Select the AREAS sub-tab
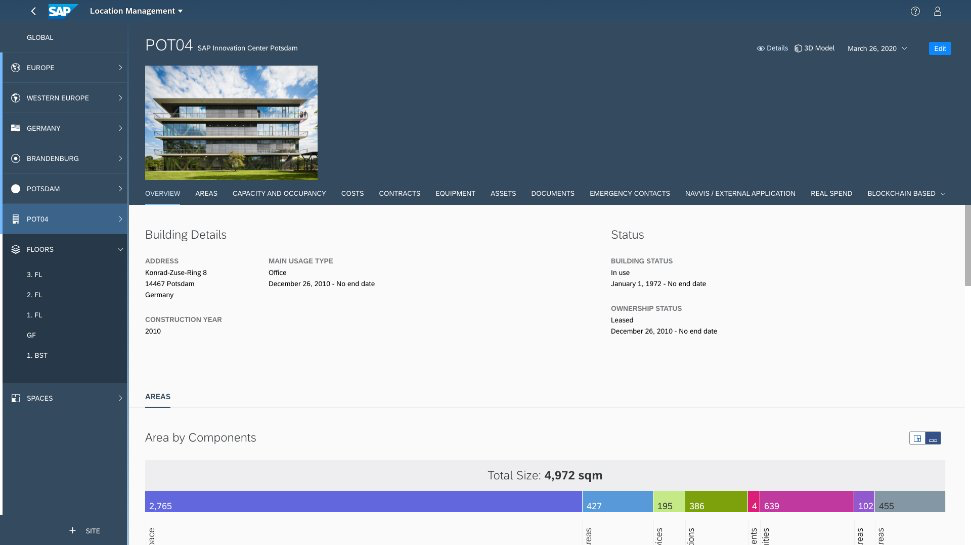The image size is (971, 545). click(x=157, y=396)
